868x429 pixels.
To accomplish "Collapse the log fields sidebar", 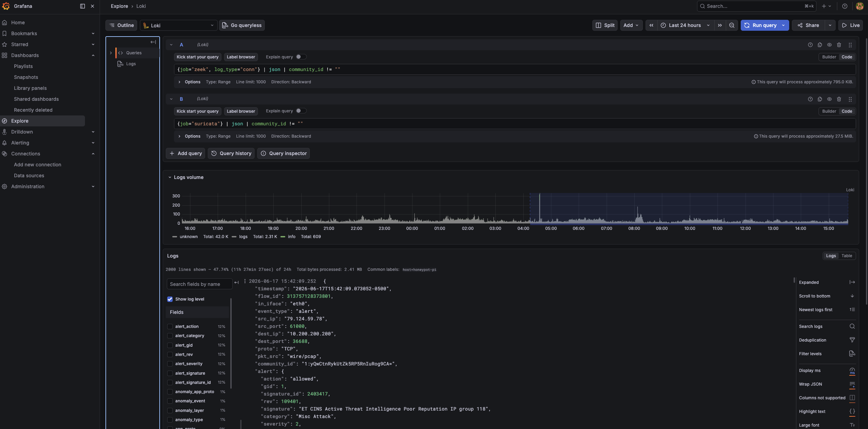I will [236, 282].
